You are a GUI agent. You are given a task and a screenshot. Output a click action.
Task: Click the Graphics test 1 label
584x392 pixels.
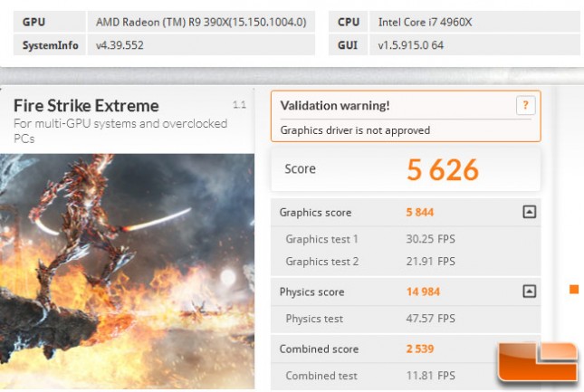click(321, 239)
